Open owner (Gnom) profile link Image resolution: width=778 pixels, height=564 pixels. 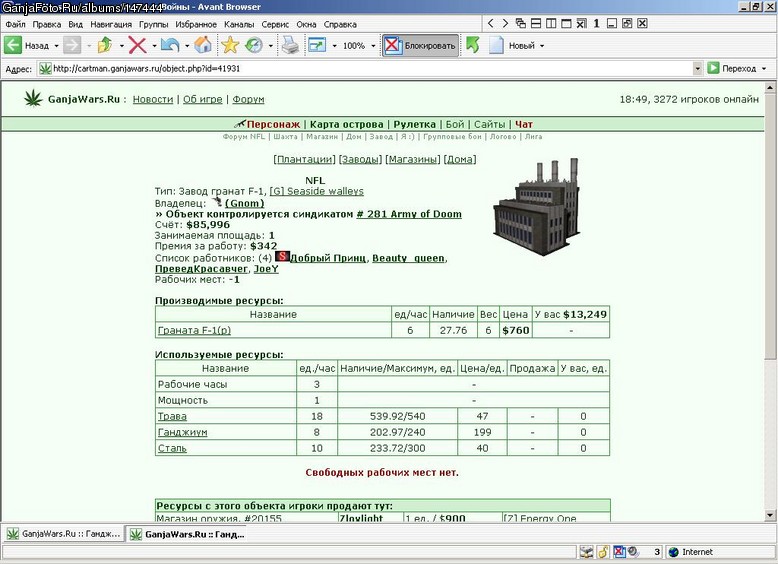(x=244, y=203)
